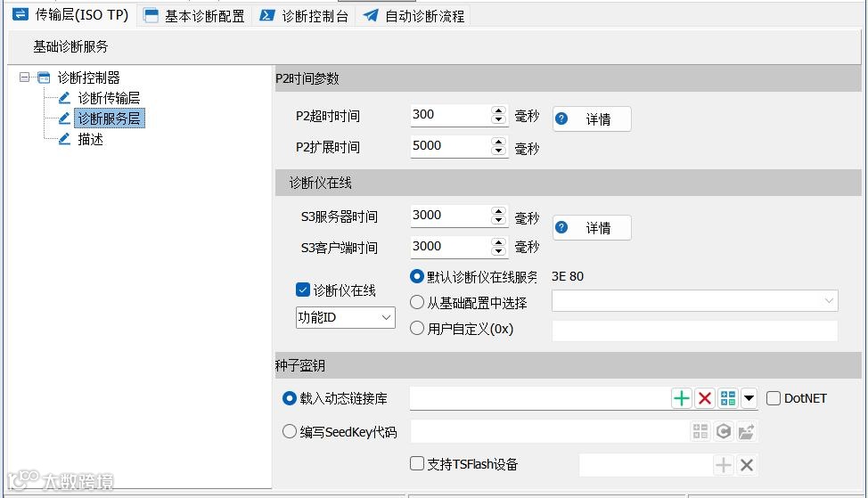
Task: Switch to the 诊断控制台 tab
Action: pyautogui.click(x=304, y=16)
